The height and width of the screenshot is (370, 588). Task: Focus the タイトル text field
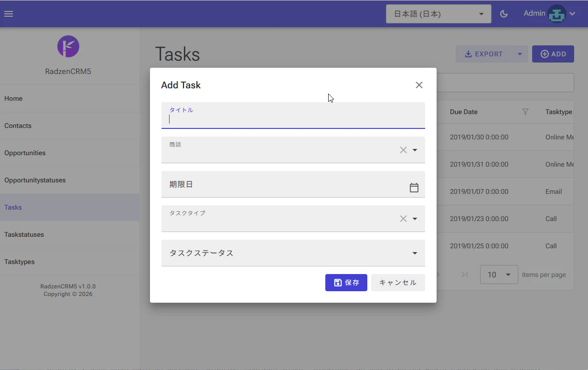coord(293,116)
